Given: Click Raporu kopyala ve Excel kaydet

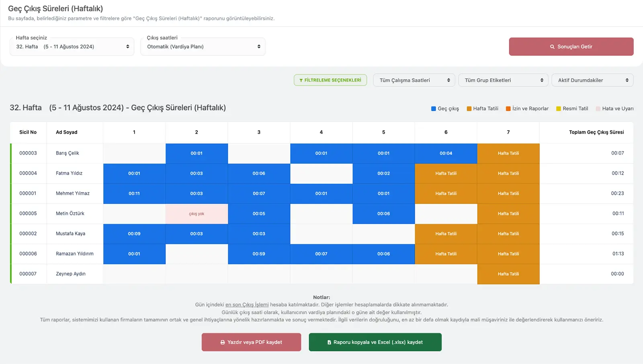Looking at the screenshot, I should coord(375,342).
